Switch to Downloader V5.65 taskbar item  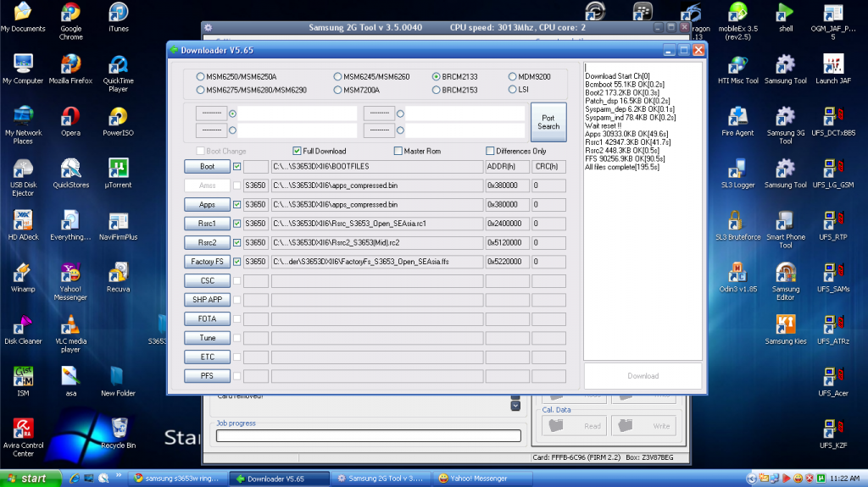pos(280,479)
